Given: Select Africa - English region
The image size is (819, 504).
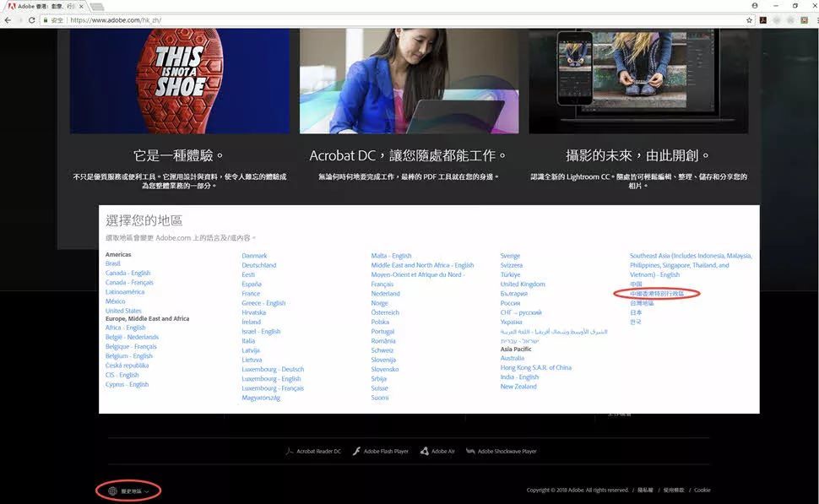Looking at the screenshot, I should (x=125, y=328).
